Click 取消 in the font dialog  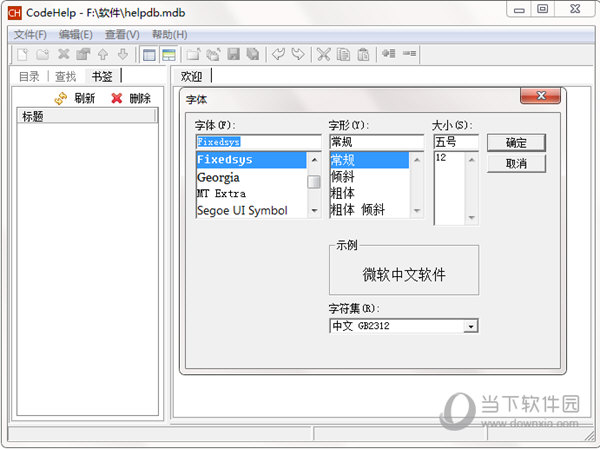click(x=516, y=164)
